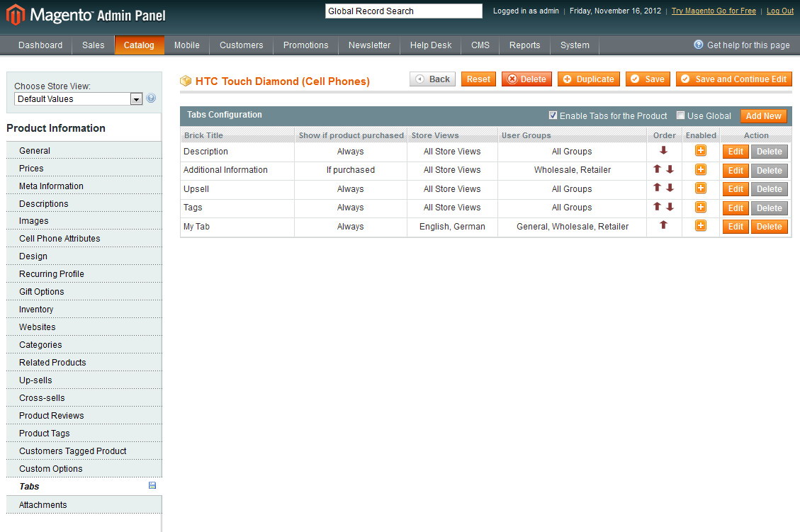Move Additional Information row up
This screenshot has width=800, height=532.
657,169
